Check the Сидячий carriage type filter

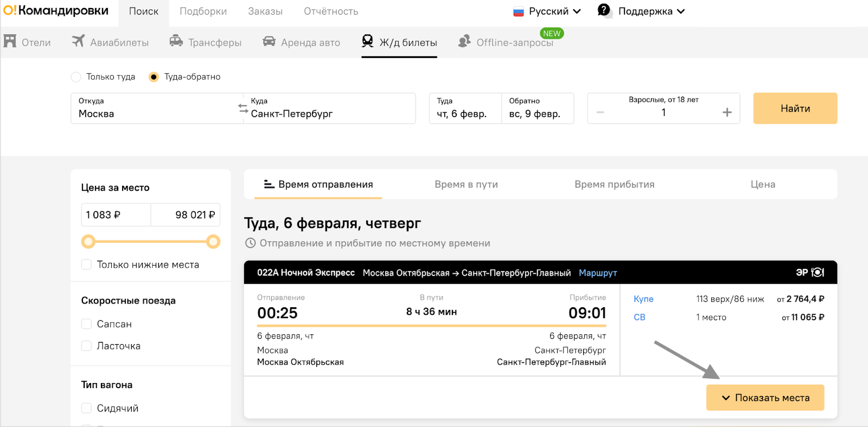click(86, 408)
